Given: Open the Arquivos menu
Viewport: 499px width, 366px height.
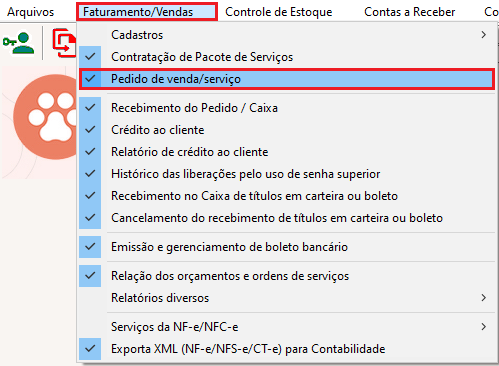Looking at the screenshot, I should click(x=31, y=12).
